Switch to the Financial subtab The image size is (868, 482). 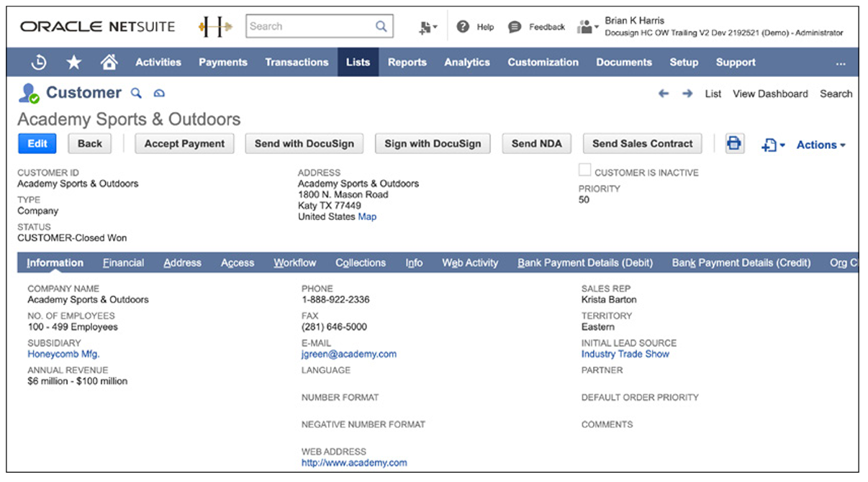click(x=123, y=263)
